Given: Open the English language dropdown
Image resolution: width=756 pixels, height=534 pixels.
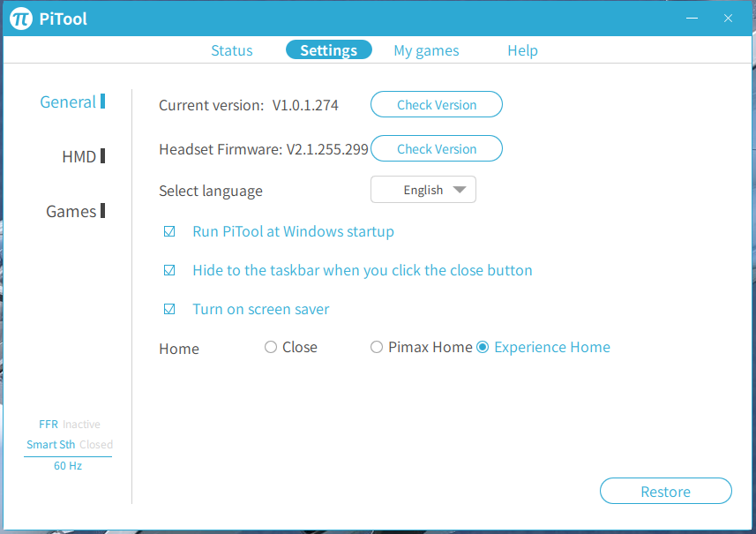Looking at the screenshot, I should coord(423,190).
